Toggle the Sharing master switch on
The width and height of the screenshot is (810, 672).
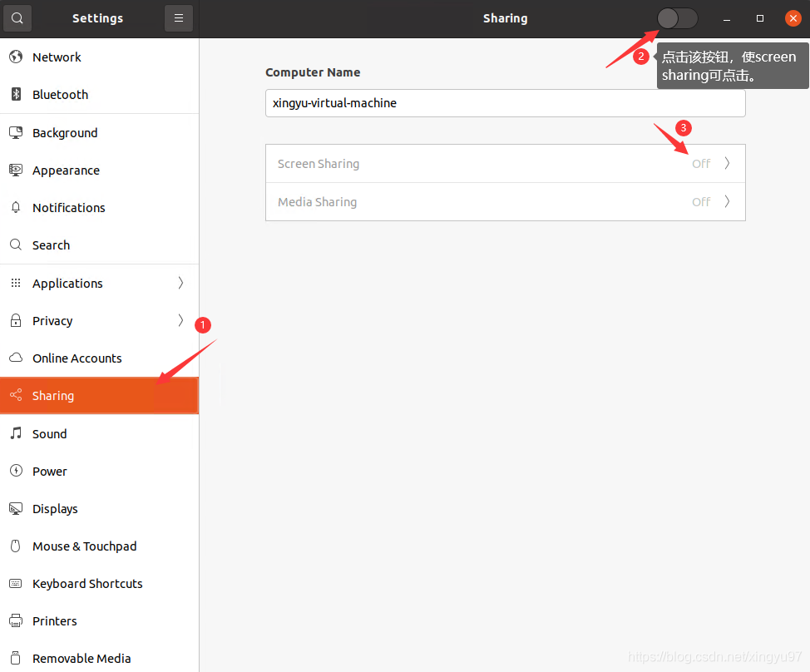677,18
